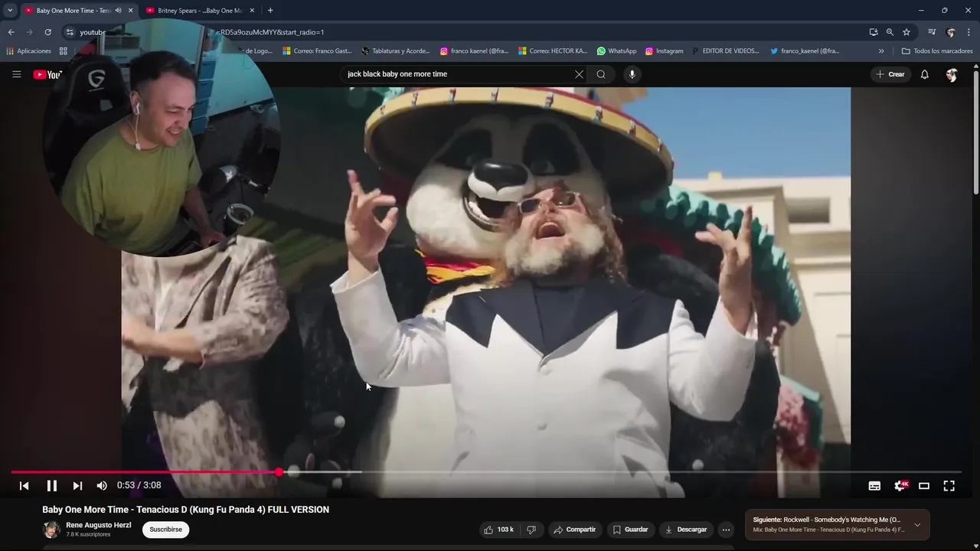Open Chrome three-dot menu
Screen dimensions: 980x551
coord(969,32)
